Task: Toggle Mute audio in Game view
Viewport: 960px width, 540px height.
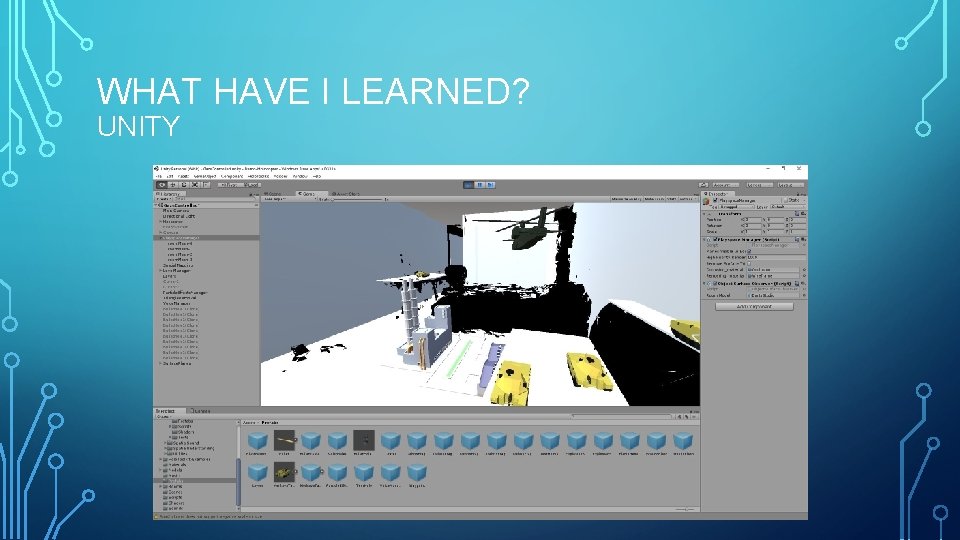Action: coord(654,199)
